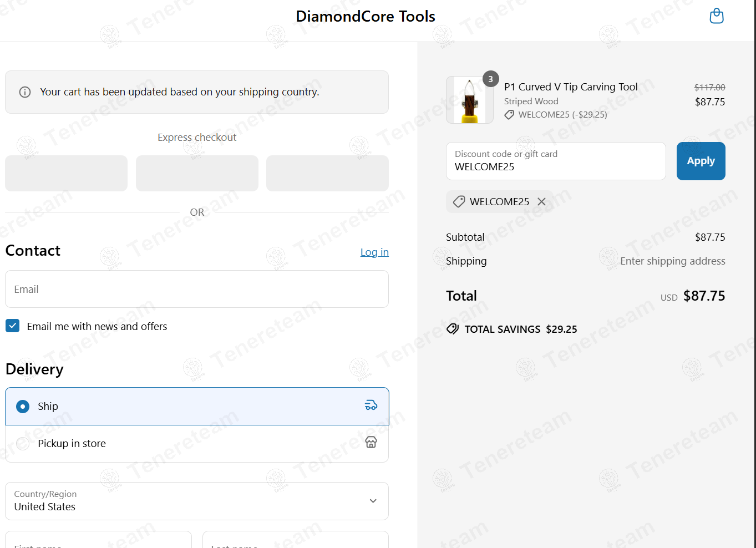Click the P1 Curved V Tip product thumbnail
This screenshot has height=548, width=756.
pyautogui.click(x=469, y=100)
